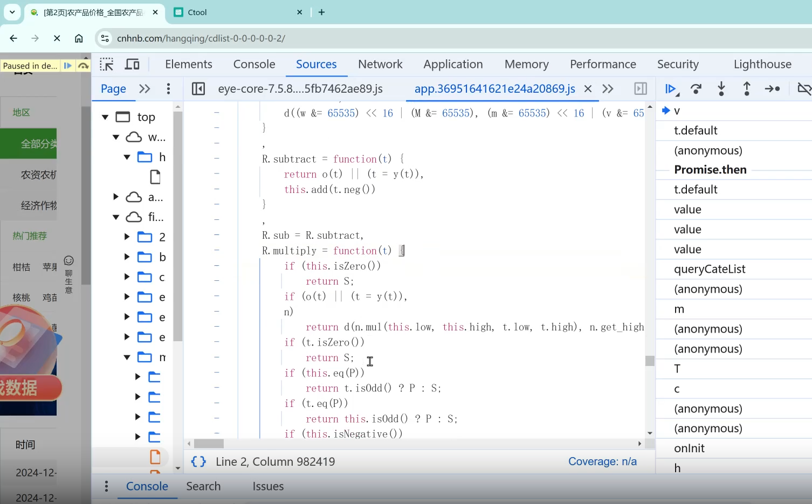The height and width of the screenshot is (504, 812).
Task: Select the drawer Console tab
Action: point(147,486)
